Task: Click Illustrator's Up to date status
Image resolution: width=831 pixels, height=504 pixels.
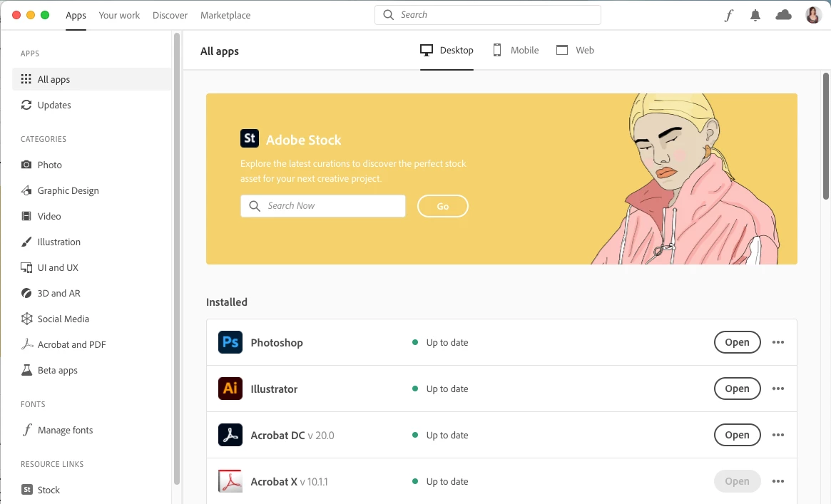Action: (440, 389)
